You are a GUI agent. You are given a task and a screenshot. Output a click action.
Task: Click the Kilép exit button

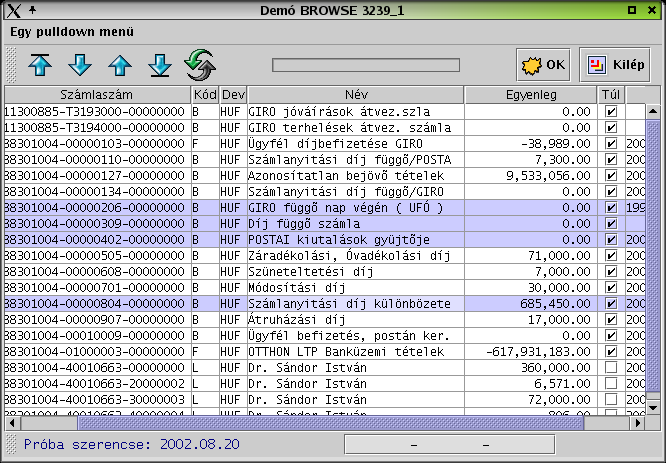point(615,65)
